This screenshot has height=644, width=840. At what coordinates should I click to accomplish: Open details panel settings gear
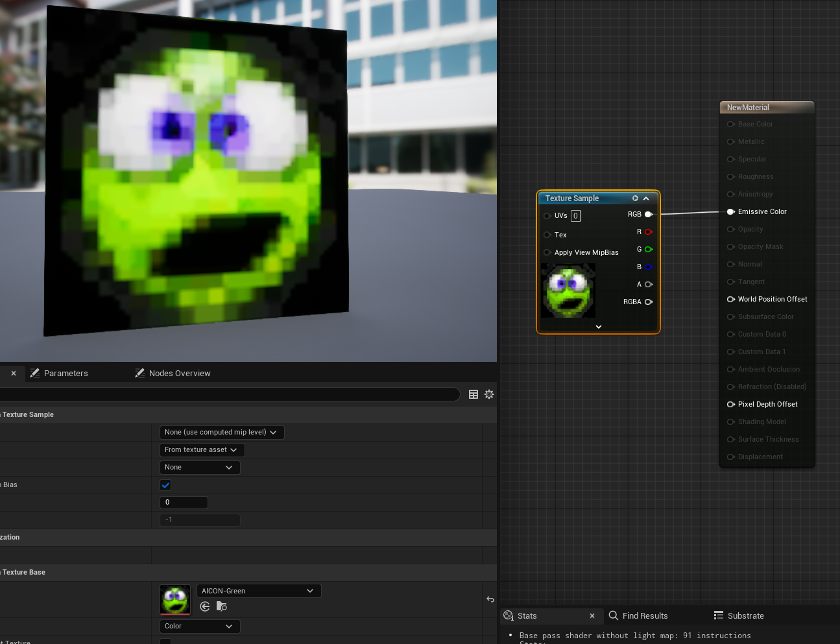pos(489,394)
